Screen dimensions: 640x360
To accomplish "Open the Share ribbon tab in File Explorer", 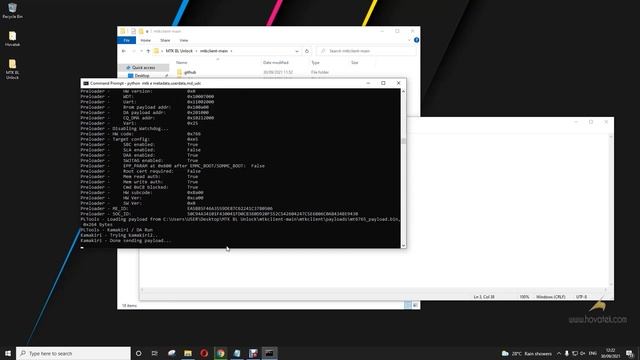I will pos(165,40).
